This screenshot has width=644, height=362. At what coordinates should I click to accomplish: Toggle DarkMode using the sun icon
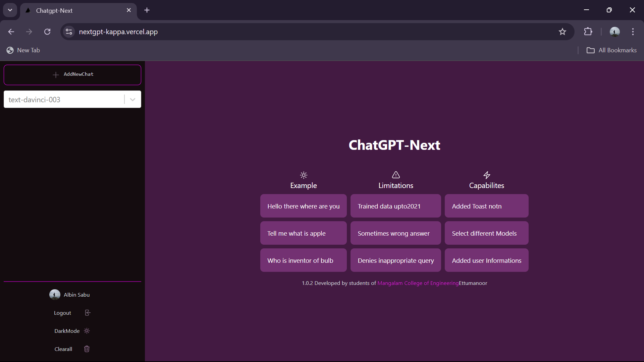pos(87,331)
